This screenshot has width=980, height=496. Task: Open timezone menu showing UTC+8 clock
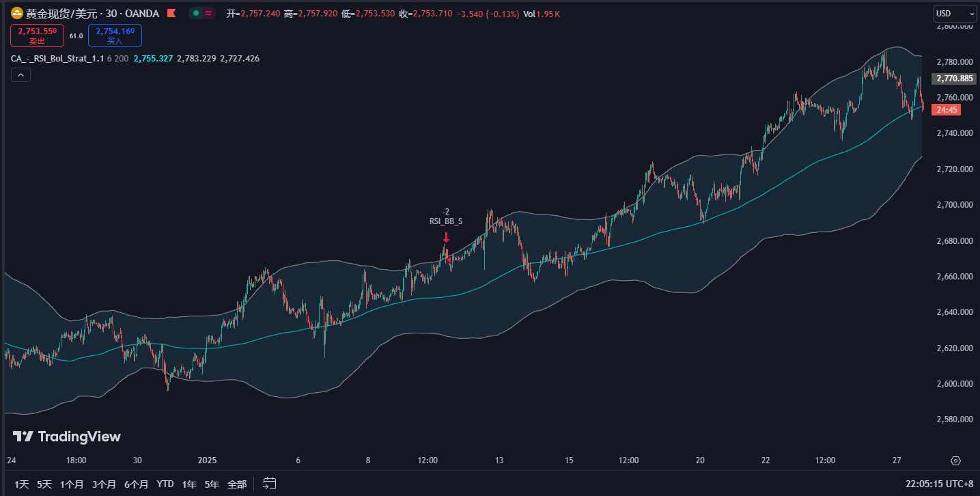tap(940, 484)
